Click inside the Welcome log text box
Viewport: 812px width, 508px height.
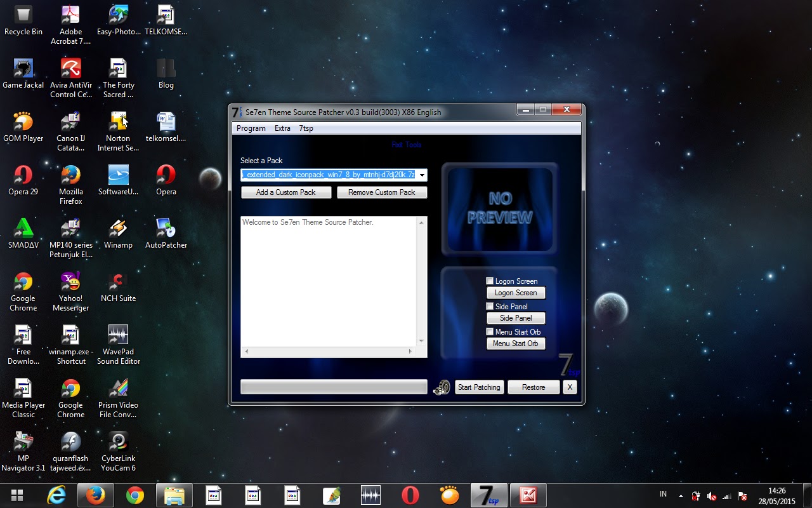pyautogui.click(x=329, y=282)
